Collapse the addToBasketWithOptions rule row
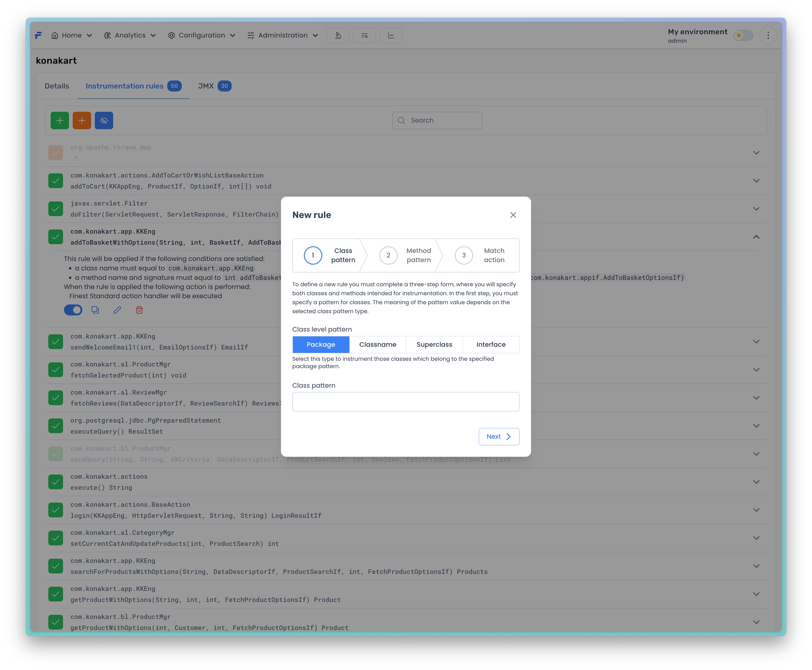The width and height of the screenshot is (812, 670). point(756,237)
